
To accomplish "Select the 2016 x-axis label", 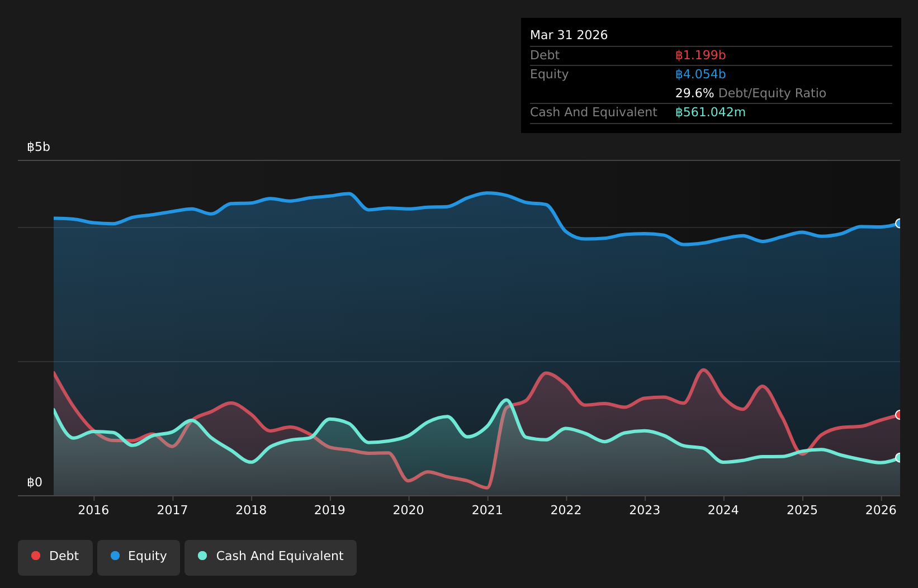I will 93,510.
